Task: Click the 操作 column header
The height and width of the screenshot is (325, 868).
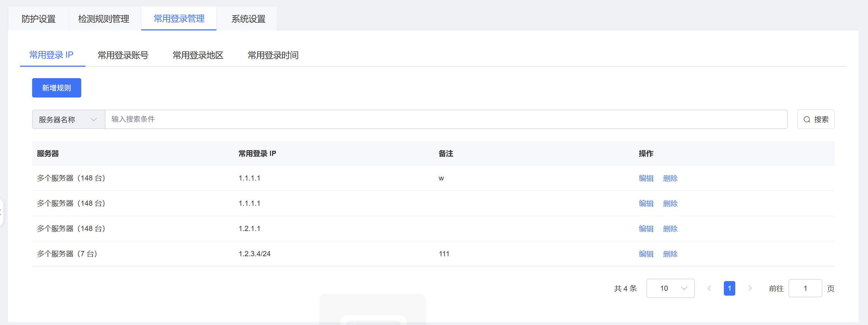Action: (x=646, y=154)
